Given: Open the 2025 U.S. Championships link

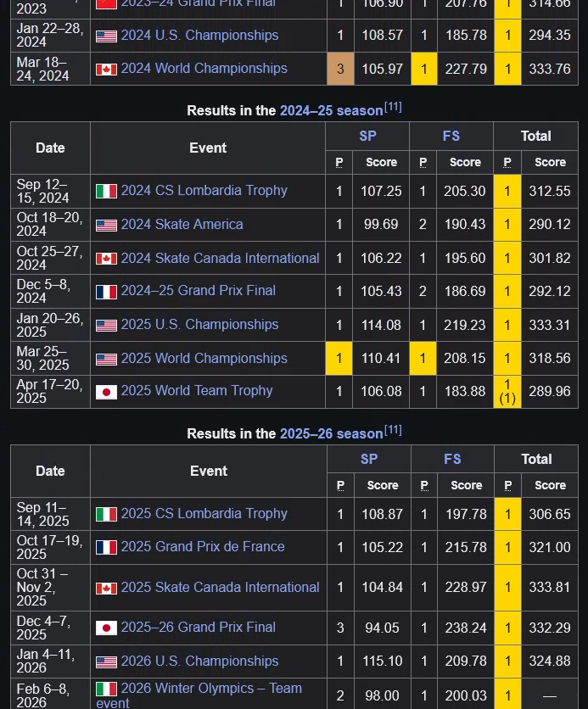Looking at the screenshot, I should click(199, 324).
